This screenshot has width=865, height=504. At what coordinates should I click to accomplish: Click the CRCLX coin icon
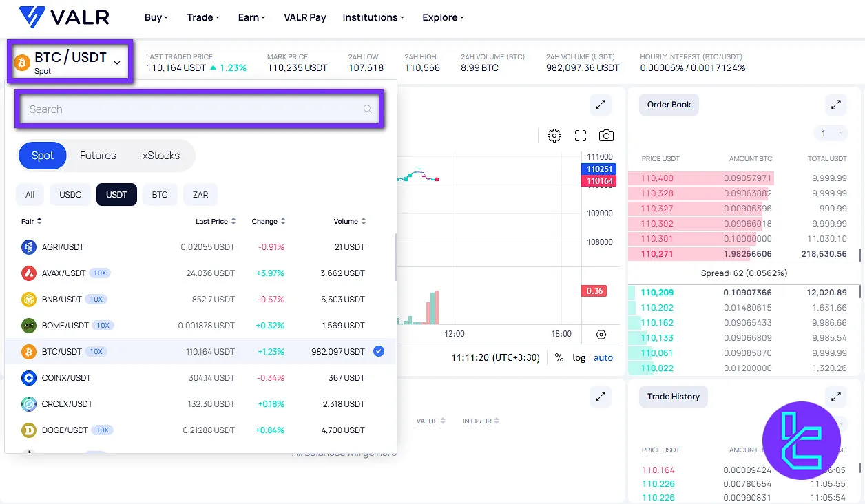(x=29, y=403)
